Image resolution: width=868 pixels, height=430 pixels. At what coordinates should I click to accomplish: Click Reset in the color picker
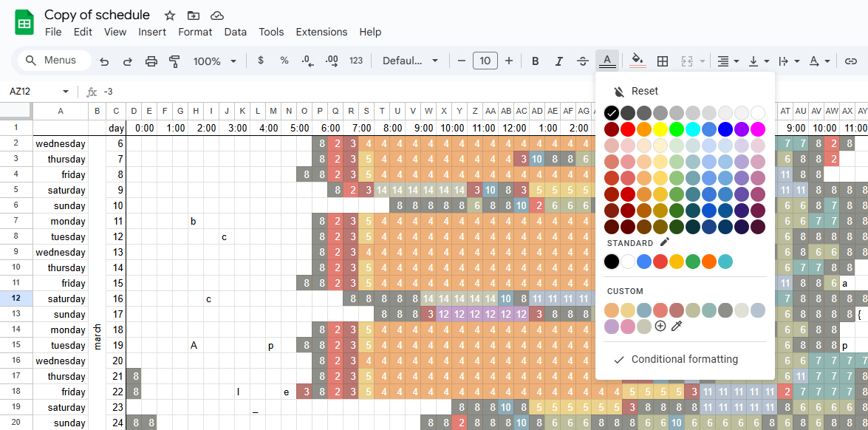(x=635, y=92)
